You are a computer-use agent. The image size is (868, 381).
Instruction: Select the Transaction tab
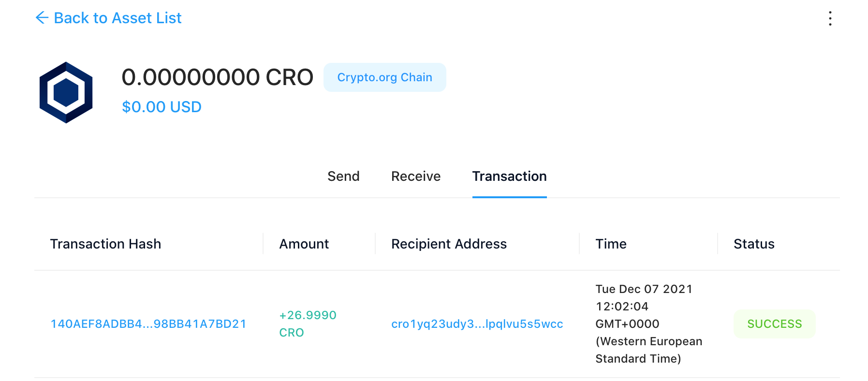(509, 176)
